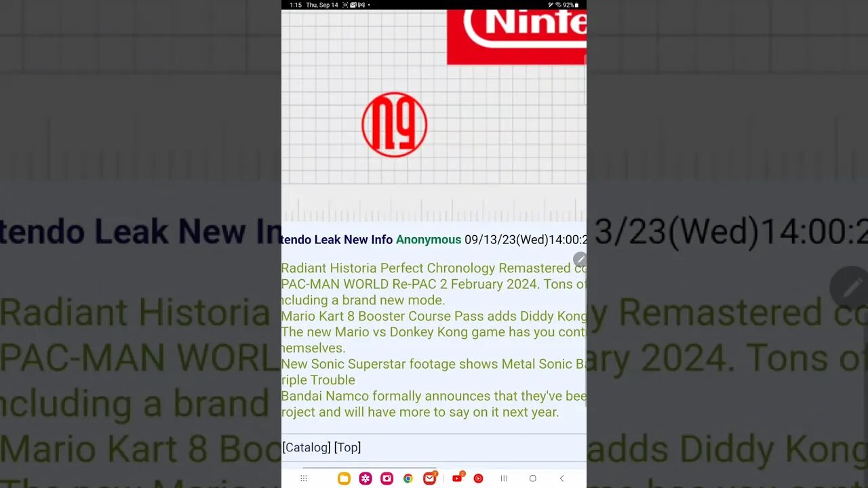Tap the floating pencil edit button
Screen dimensions: 868x488
coord(580,260)
